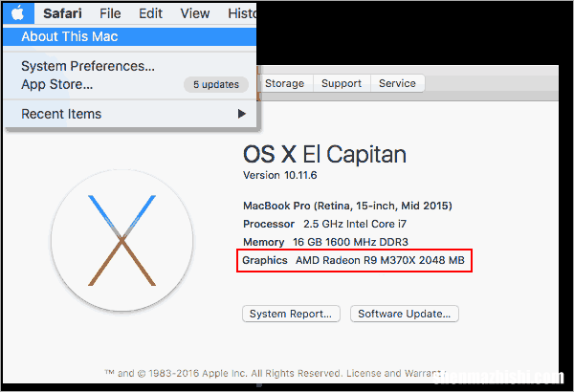
Task: Open the Edit menu
Action: pyautogui.click(x=150, y=13)
